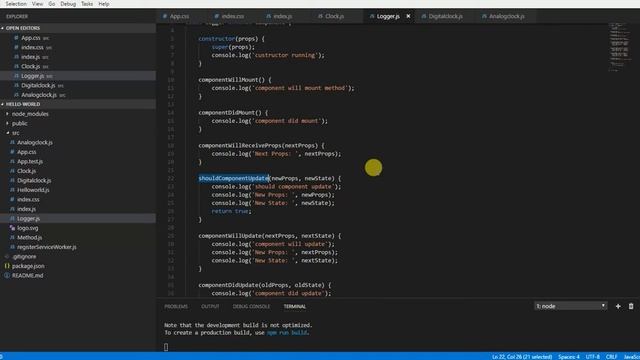Kill terminal with the trash icon
This screenshot has width=640, height=360.
click(x=631, y=306)
